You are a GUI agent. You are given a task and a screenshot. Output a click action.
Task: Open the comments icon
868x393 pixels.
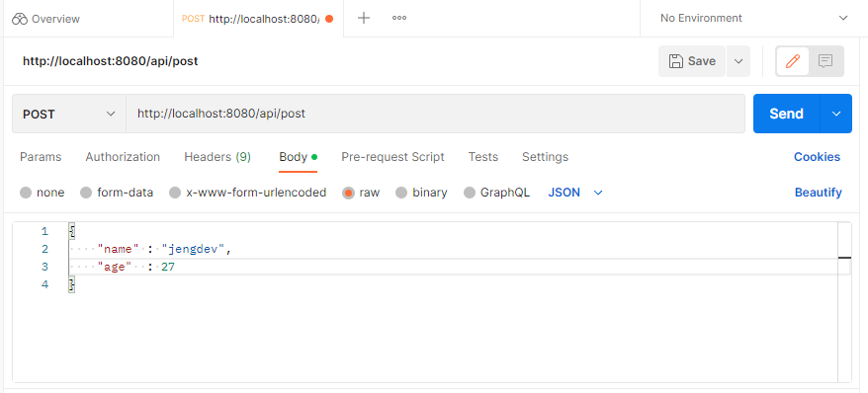pyautogui.click(x=825, y=61)
